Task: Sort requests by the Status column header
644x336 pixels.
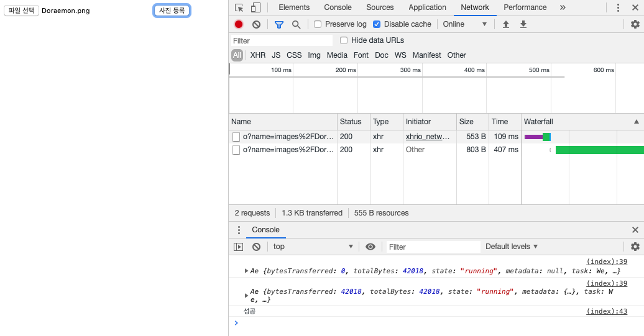Action: click(354, 122)
